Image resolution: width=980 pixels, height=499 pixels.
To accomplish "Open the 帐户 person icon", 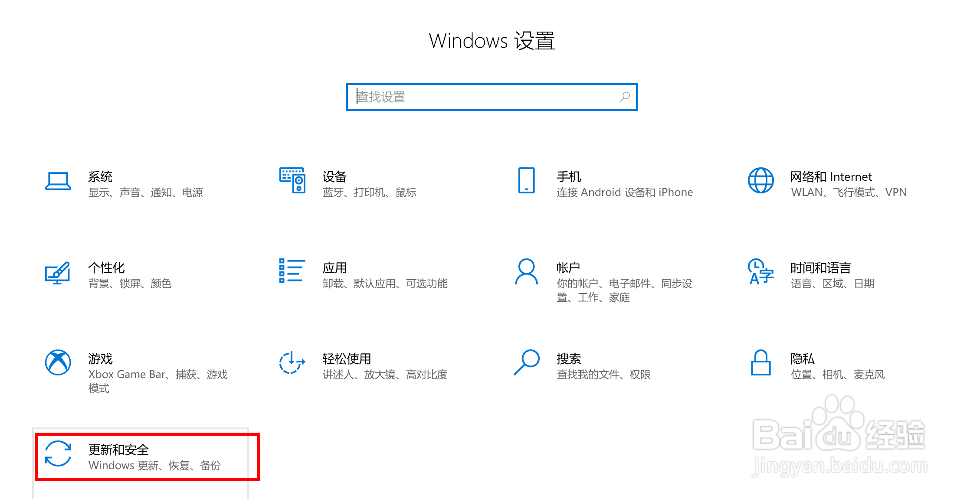I will point(526,271).
